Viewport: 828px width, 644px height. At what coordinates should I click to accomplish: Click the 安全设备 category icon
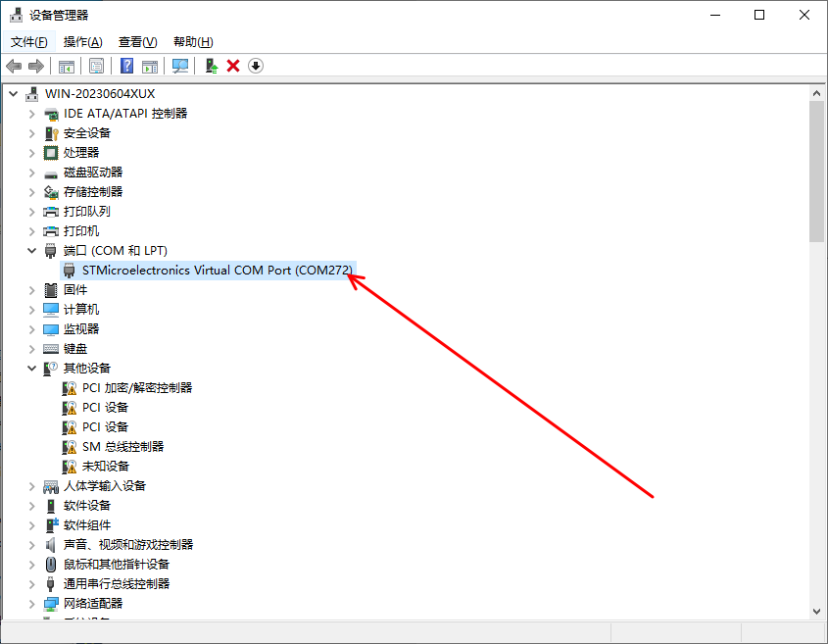[x=51, y=133]
